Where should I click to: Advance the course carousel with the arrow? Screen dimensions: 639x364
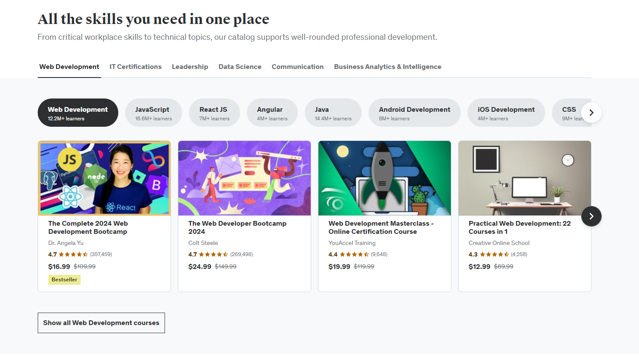click(x=591, y=216)
